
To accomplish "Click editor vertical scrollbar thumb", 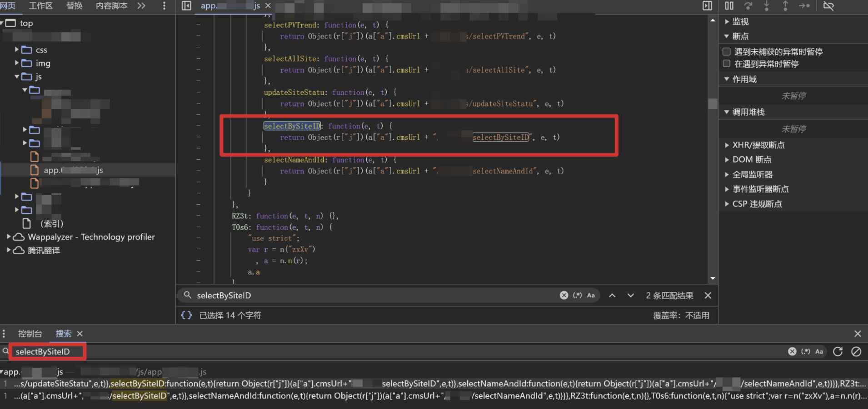I will pyautogui.click(x=713, y=103).
